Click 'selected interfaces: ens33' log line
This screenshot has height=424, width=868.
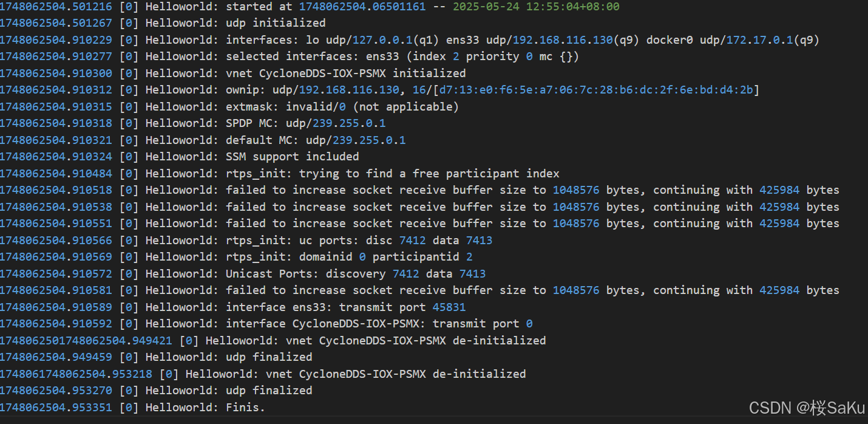pos(290,56)
